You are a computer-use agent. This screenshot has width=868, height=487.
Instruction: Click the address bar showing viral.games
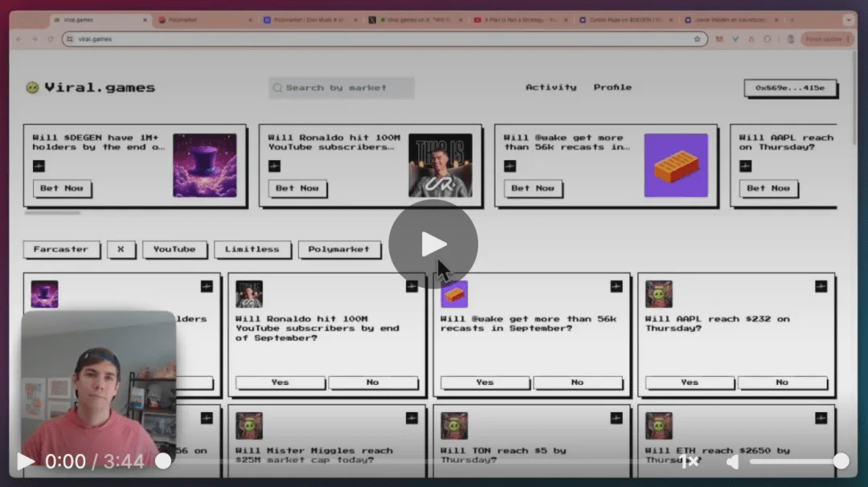385,39
